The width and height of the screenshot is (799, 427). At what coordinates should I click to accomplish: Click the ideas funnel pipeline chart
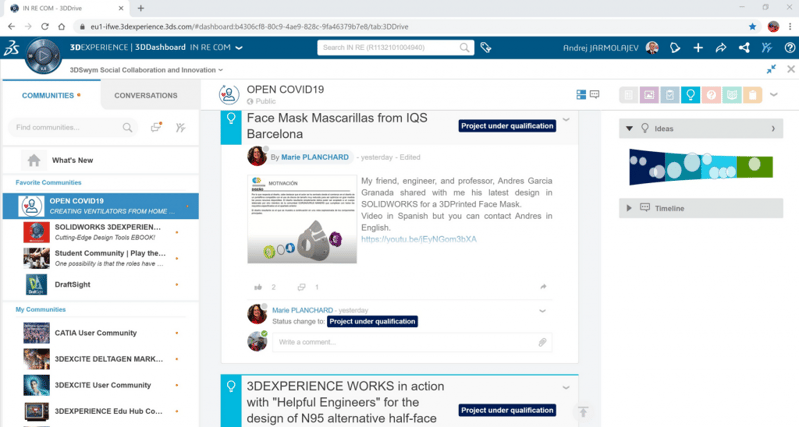(x=701, y=167)
